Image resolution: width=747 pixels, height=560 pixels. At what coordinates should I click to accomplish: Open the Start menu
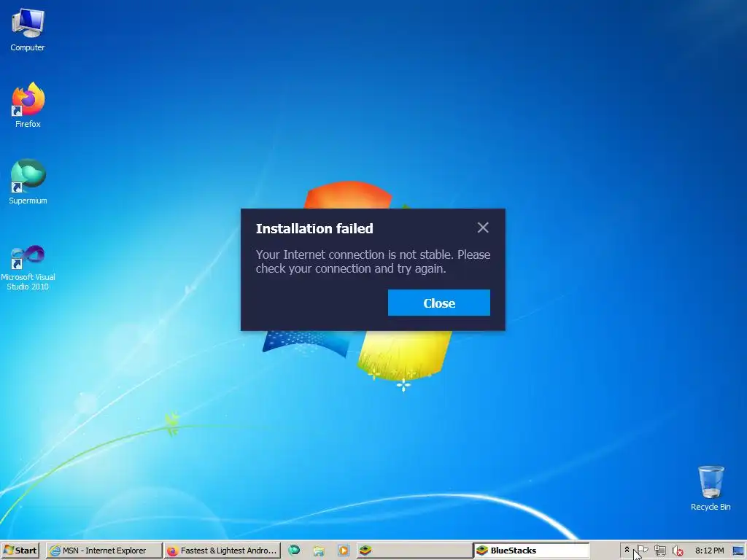(x=20, y=551)
